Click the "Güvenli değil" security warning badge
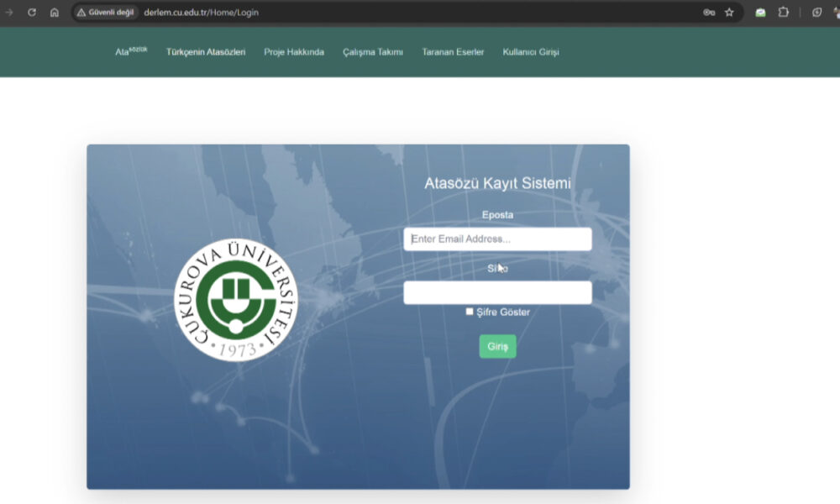 (x=106, y=13)
